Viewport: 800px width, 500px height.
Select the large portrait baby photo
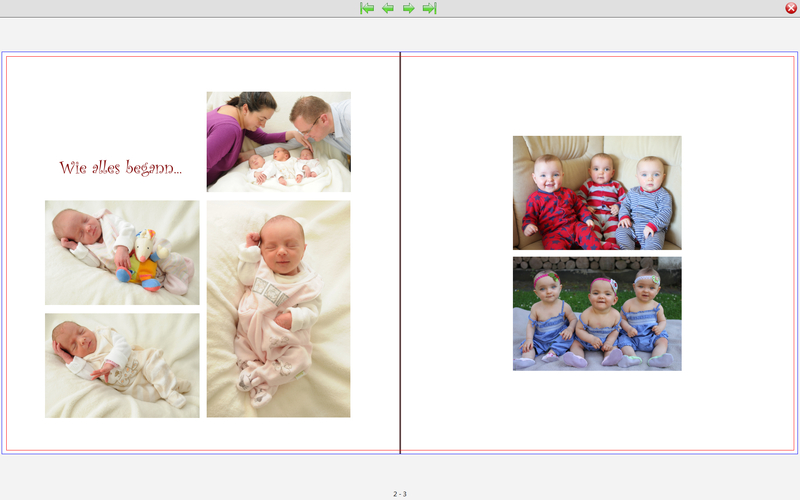click(x=278, y=308)
